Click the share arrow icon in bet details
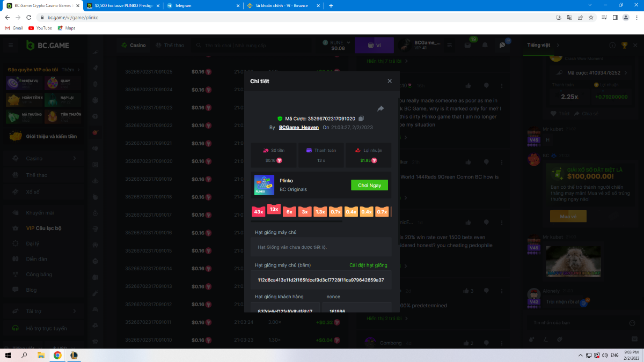Screen dimensions: 644x362 click(x=380, y=108)
